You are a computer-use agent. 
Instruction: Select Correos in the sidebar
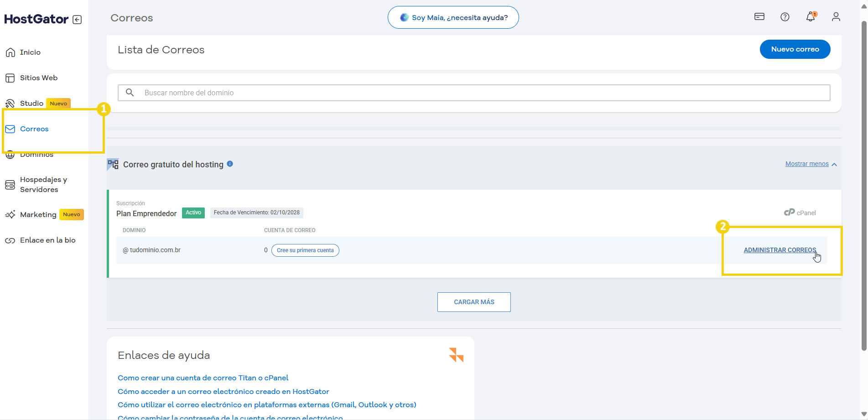coord(34,129)
